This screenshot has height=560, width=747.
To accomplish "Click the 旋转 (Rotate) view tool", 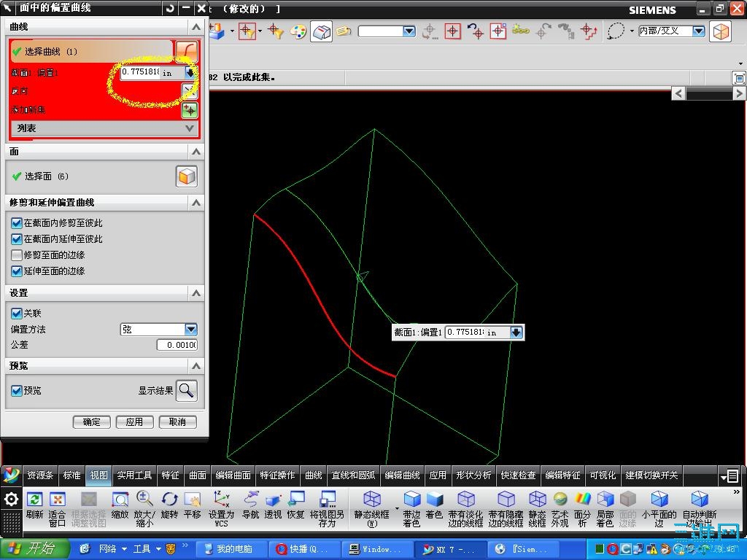I will tap(169, 500).
